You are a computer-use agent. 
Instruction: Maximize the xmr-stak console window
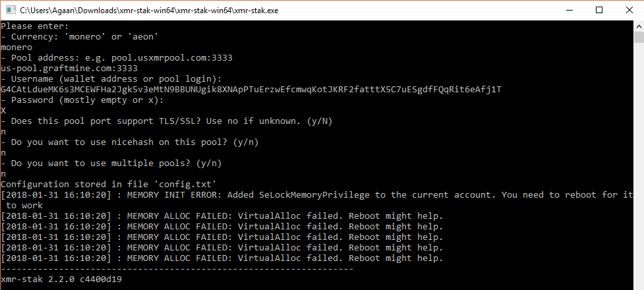coord(599,11)
